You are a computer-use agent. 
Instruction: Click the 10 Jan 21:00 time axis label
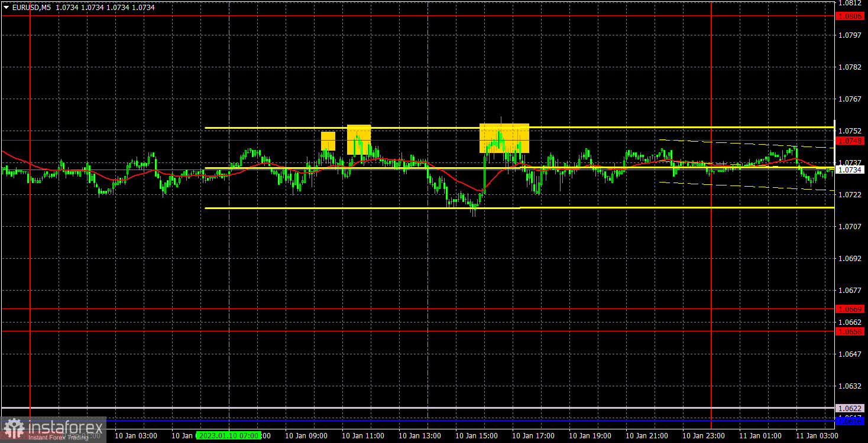[647, 435]
